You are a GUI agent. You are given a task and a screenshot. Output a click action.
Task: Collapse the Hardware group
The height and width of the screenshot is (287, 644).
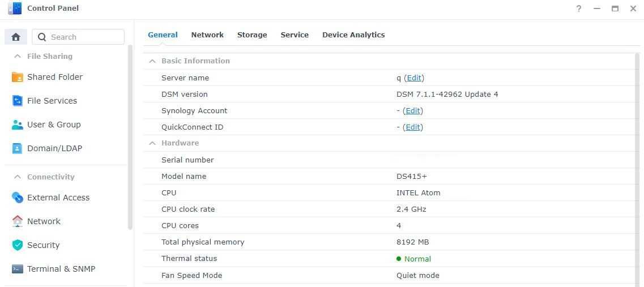(x=152, y=143)
